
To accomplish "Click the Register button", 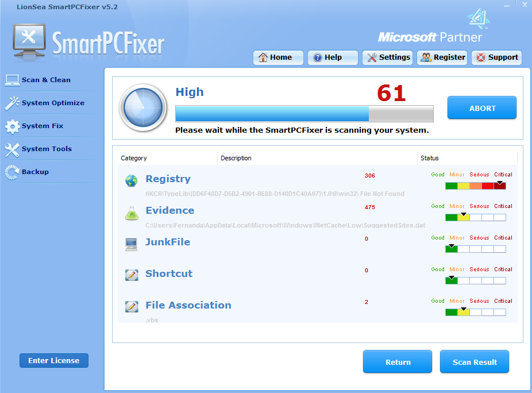I will pos(442,57).
